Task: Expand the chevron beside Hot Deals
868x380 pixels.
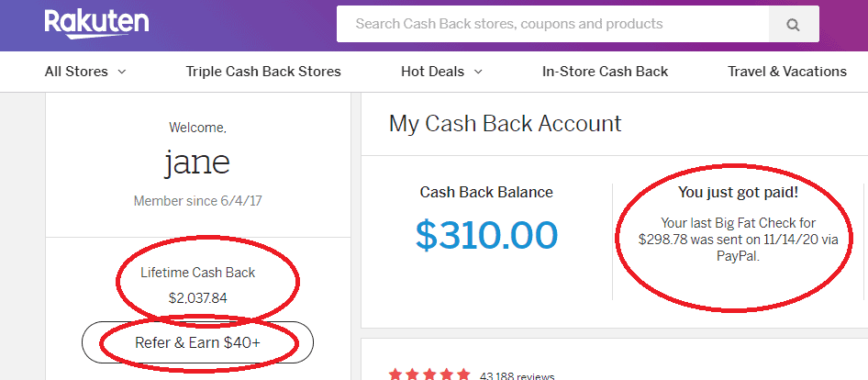Action: [x=477, y=72]
